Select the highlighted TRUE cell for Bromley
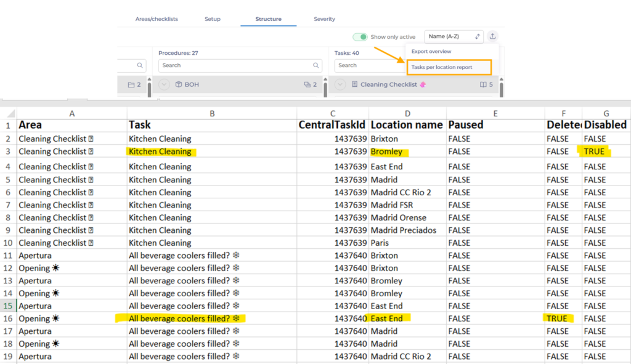Screen dimensions: 631x364 595,152
